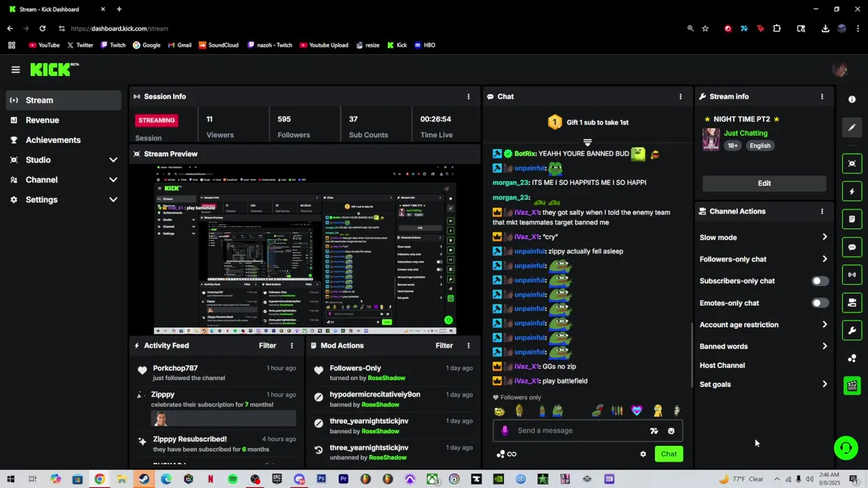Screen dimensions: 868x488
Task: Toggle Emotes-only chat switch
Action: coord(820,303)
